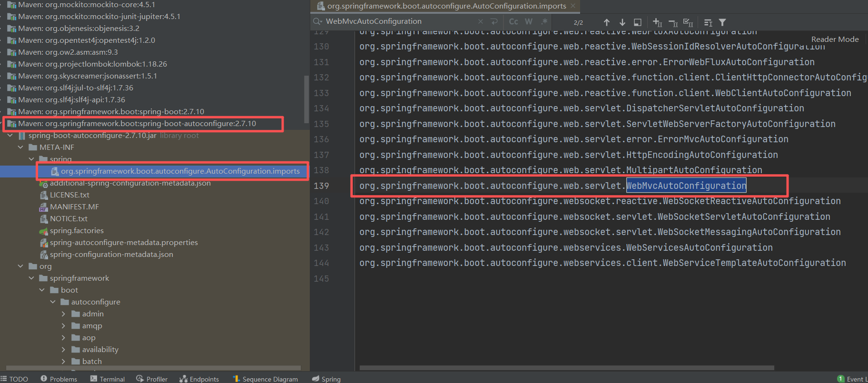Open the Problems tool window

coord(59,379)
